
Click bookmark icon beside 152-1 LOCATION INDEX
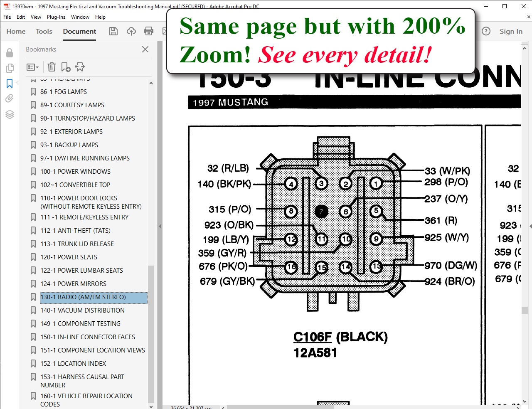[33, 364]
